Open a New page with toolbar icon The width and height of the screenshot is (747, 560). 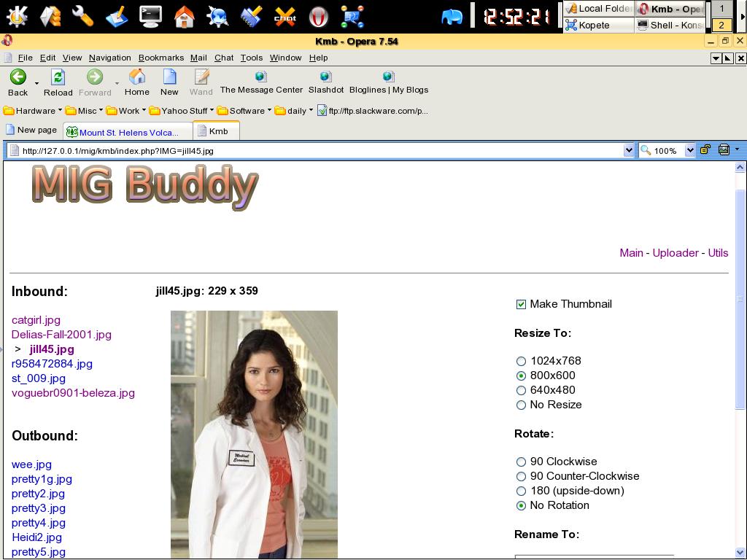(x=169, y=77)
